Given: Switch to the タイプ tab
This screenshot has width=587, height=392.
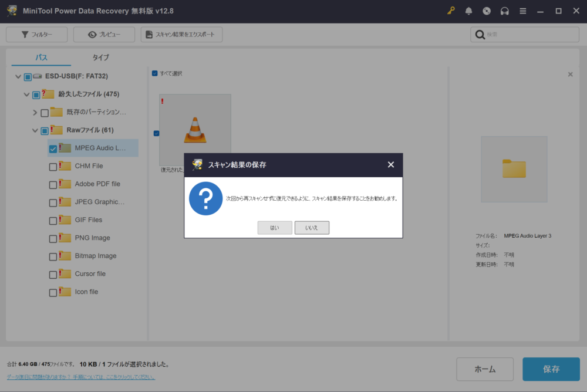Looking at the screenshot, I should pos(100,58).
